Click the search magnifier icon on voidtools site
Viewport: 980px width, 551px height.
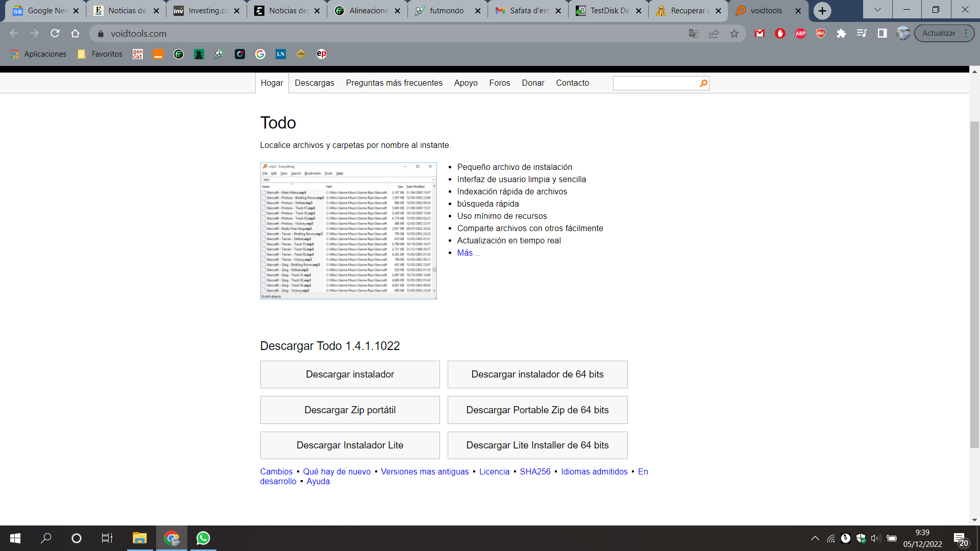click(703, 83)
